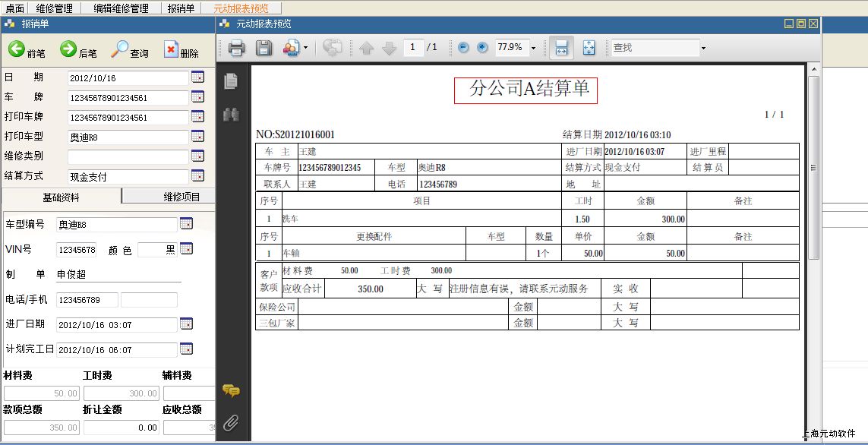This screenshot has height=445, width=868.
Task: Toggle fit full page view
Action: click(589, 48)
